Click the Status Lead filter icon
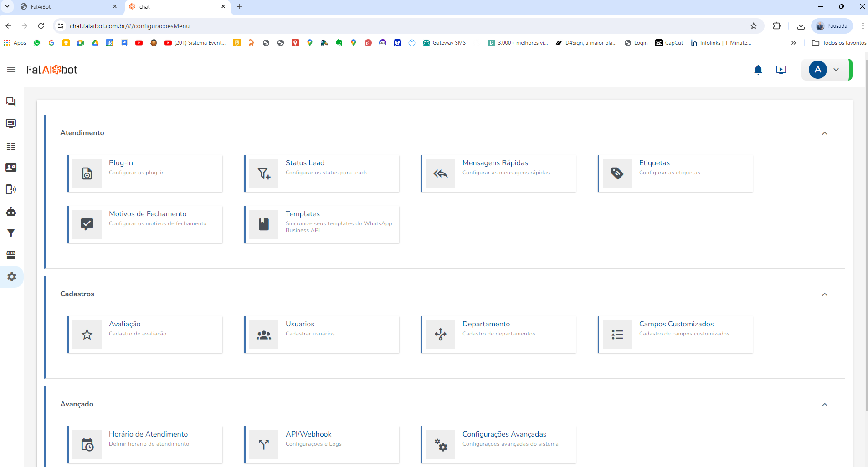868x467 pixels. pyautogui.click(x=264, y=173)
